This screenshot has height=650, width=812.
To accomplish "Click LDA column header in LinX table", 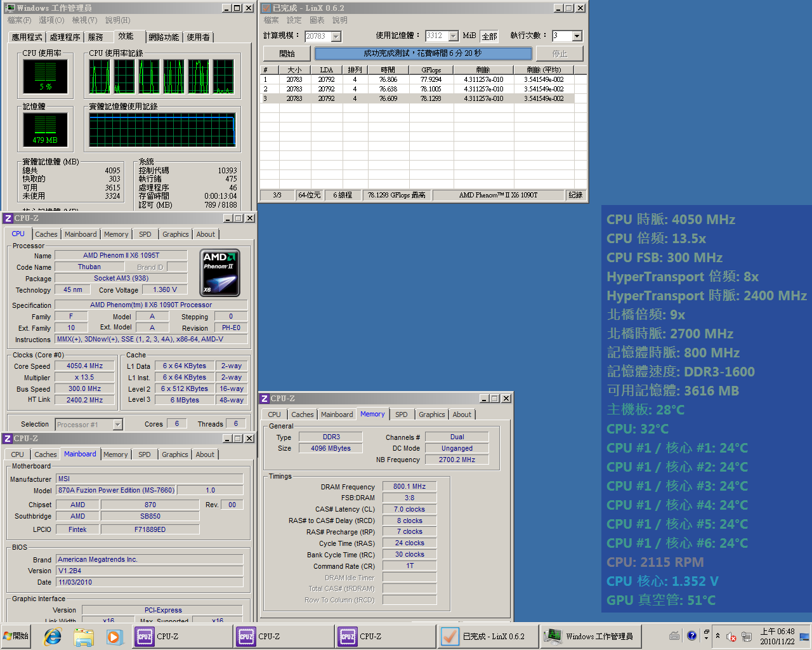I will [326, 70].
